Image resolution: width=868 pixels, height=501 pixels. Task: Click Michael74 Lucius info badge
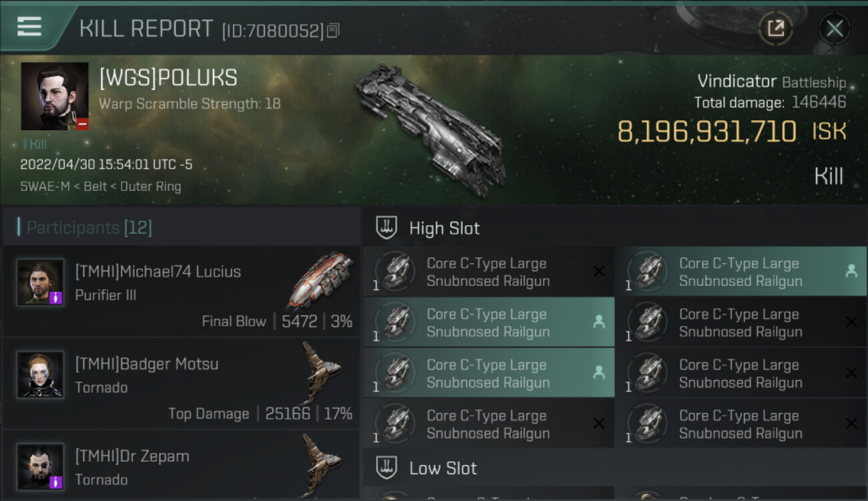(x=57, y=298)
